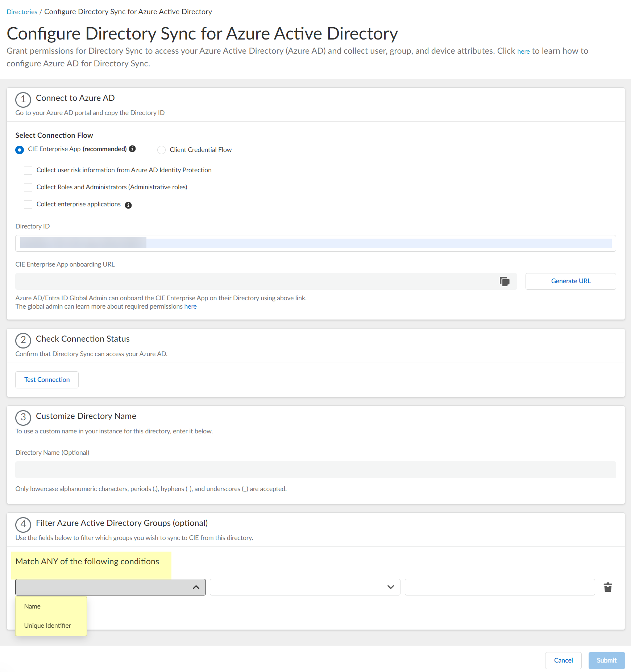Go to the Directories breadcrumb link
This screenshot has height=672, width=631.
point(22,12)
